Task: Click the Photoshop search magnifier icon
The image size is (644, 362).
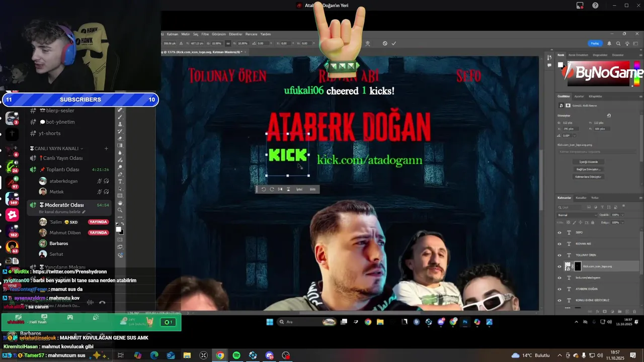Action: (x=618, y=44)
